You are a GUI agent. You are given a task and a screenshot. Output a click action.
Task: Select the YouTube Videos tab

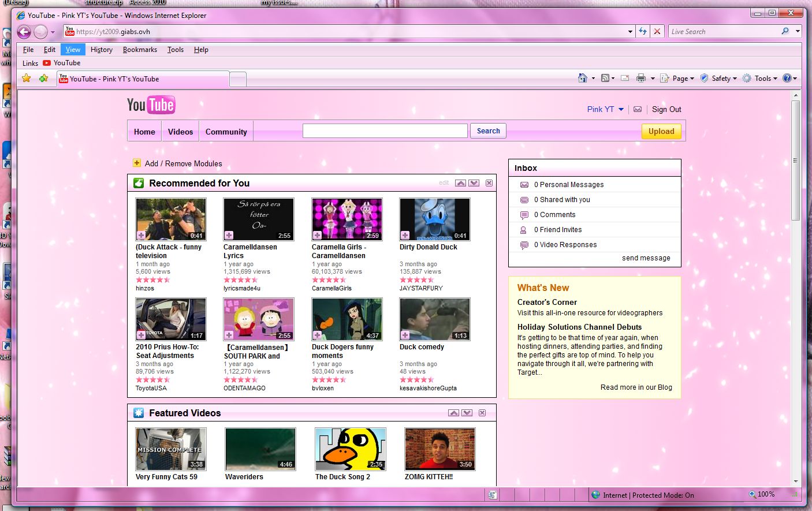180,132
